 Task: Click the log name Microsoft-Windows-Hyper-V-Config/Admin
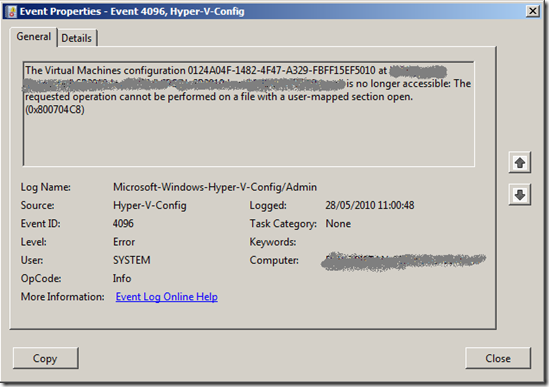(x=215, y=187)
